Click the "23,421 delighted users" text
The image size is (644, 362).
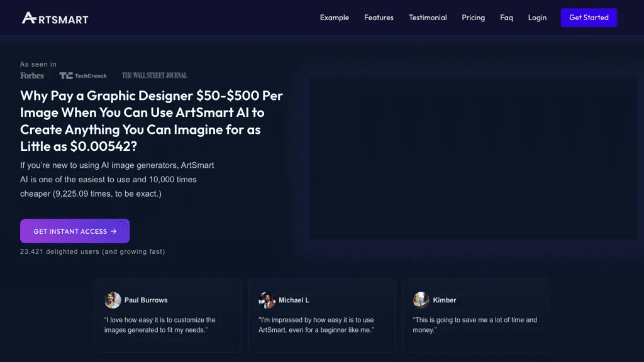(92, 251)
